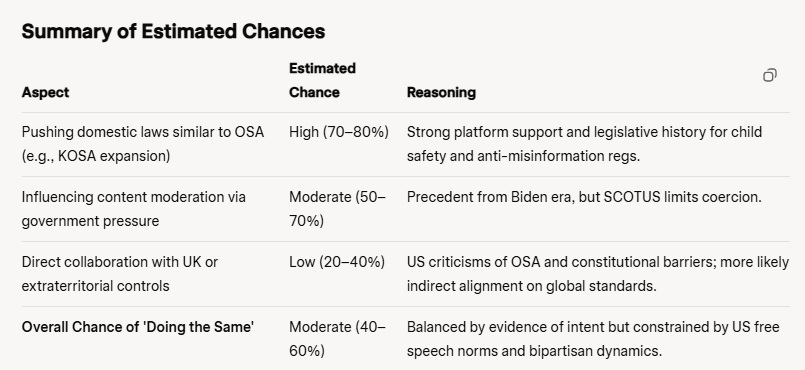Click the 'Moderate (50–70%)' chance cell
Viewport: 805px width, 370px height.
337,209
